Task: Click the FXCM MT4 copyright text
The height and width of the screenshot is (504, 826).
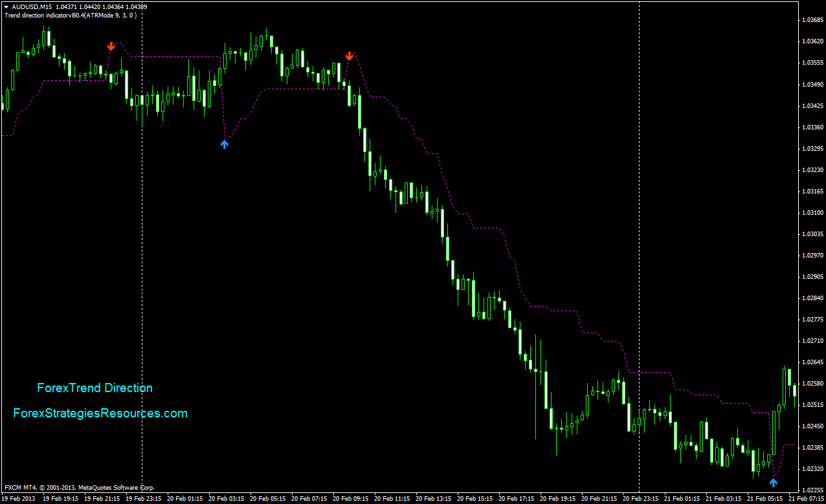Action: 79,487
